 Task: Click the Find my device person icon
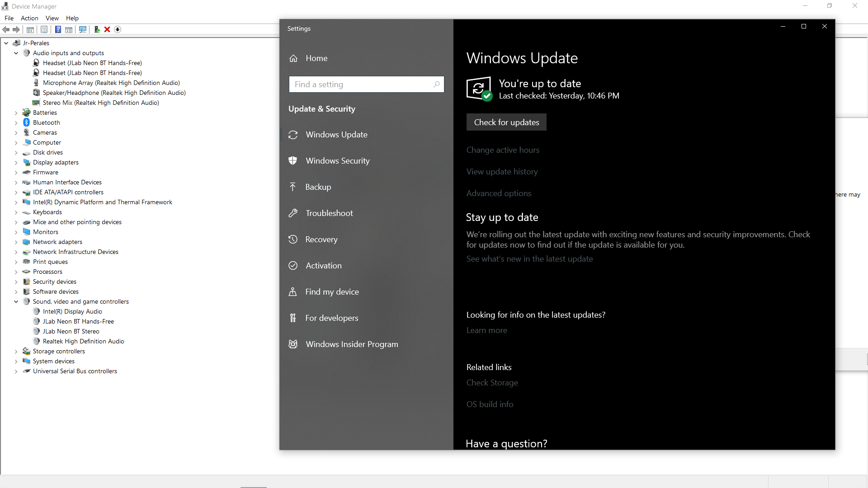coord(293,292)
